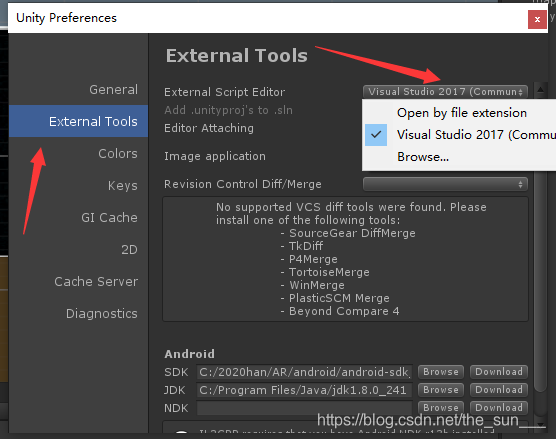Click the 'External Script Editor' label

pyautogui.click(x=224, y=92)
